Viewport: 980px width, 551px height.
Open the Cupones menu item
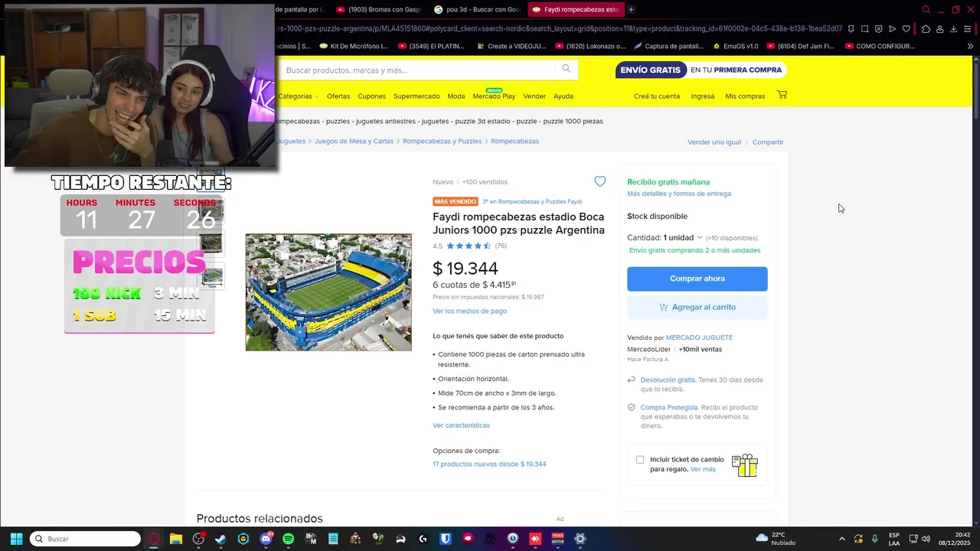371,96
